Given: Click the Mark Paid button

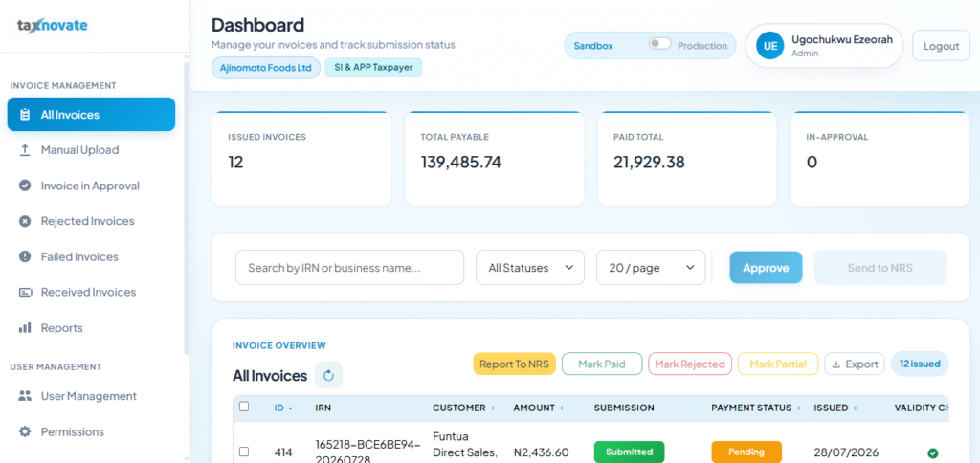Looking at the screenshot, I should [x=602, y=364].
